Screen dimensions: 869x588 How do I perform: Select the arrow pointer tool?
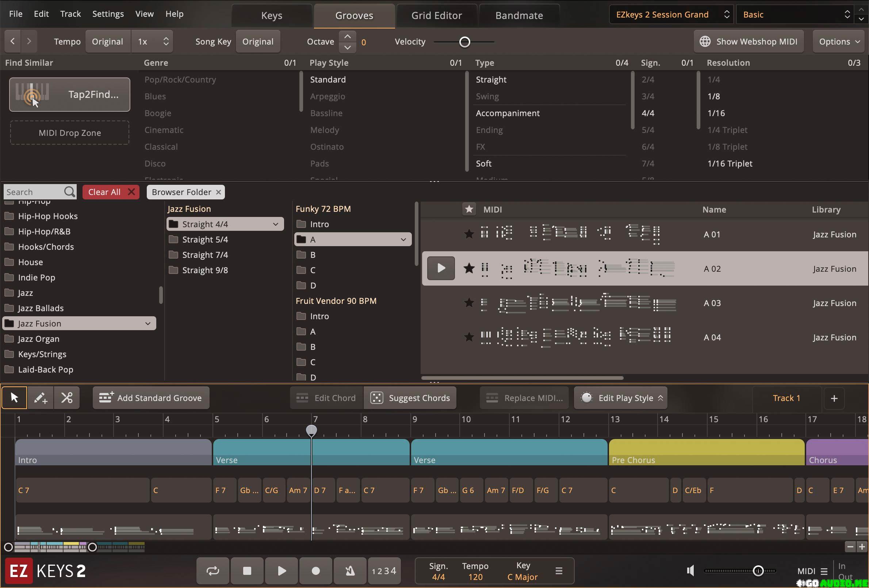point(14,398)
